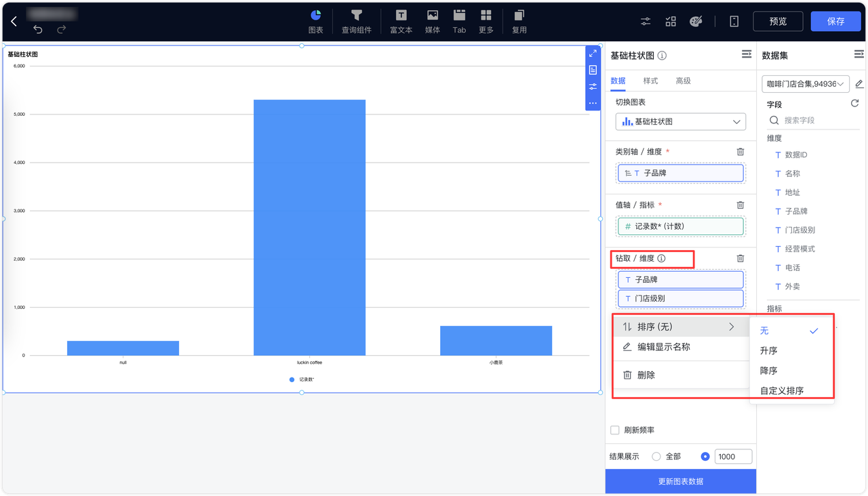Screen dimensions: 868x496
Task: Open the 咖啡门店合集 dataset dropdown
Action: click(x=806, y=84)
